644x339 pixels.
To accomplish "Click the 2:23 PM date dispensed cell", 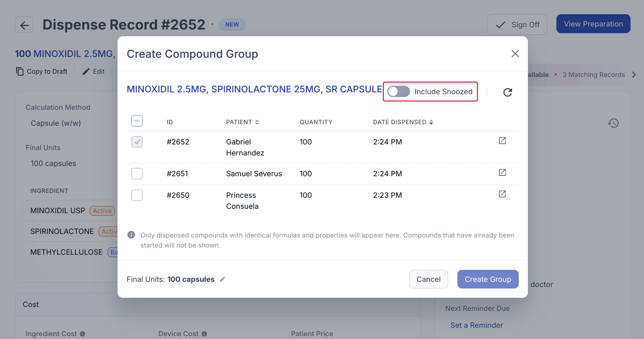I will click(x=387, y=195).
